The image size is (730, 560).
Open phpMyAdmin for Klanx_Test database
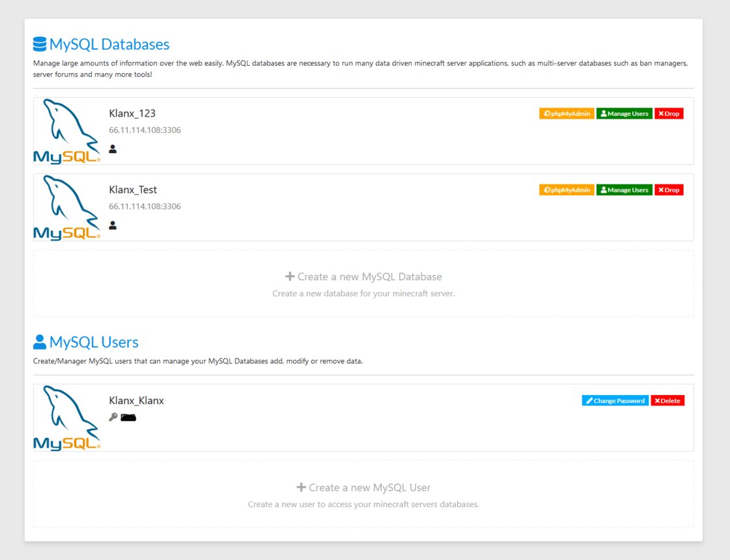click(x=566, y=190)
